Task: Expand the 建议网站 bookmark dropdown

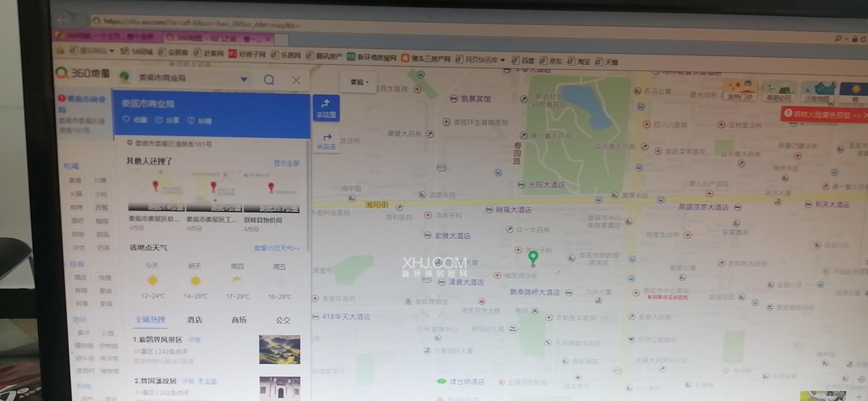Action: pos(112,51)
